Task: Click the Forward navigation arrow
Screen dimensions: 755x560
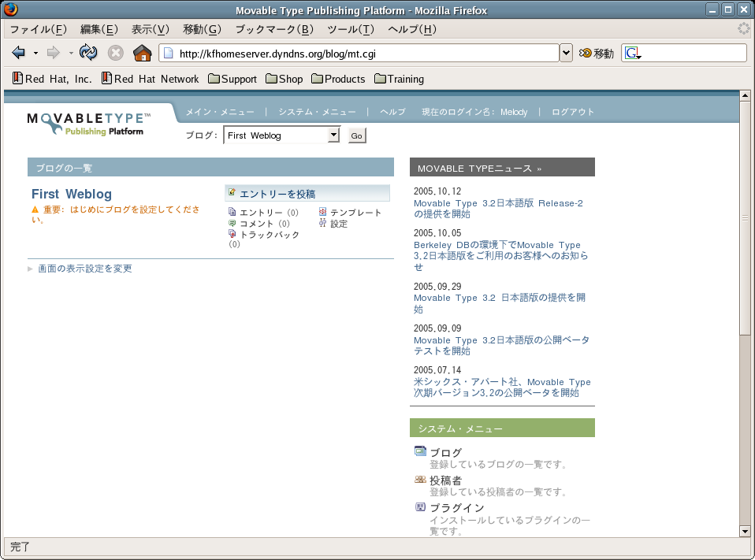Action: tap(53, 53)
